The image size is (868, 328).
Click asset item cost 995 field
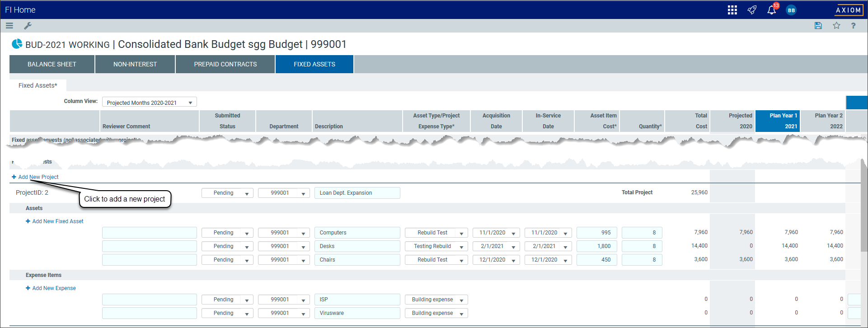597,233
